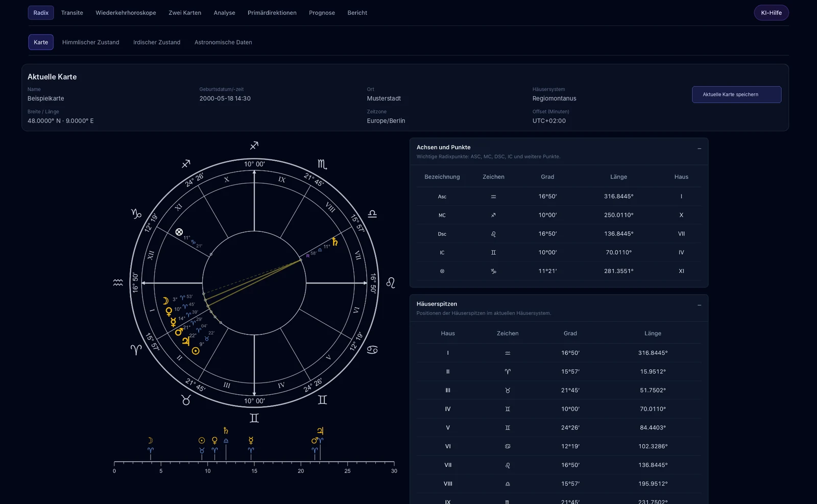
Task: Click the Dsc row label
Action: (x=442, y=234)
